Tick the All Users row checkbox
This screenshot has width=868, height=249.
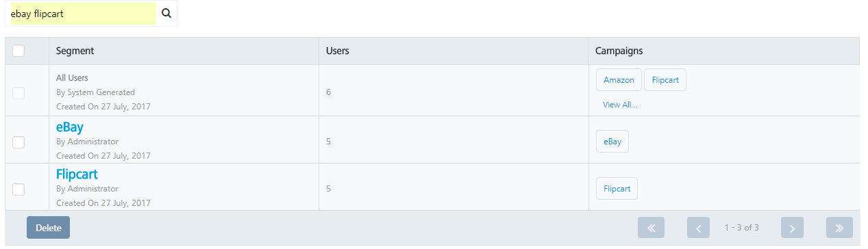(18, 92)
